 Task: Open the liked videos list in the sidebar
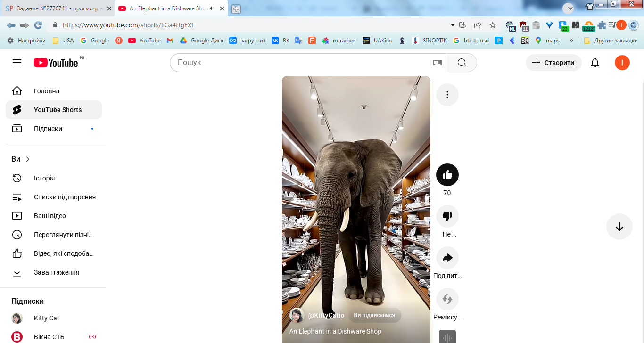[54, 253]
